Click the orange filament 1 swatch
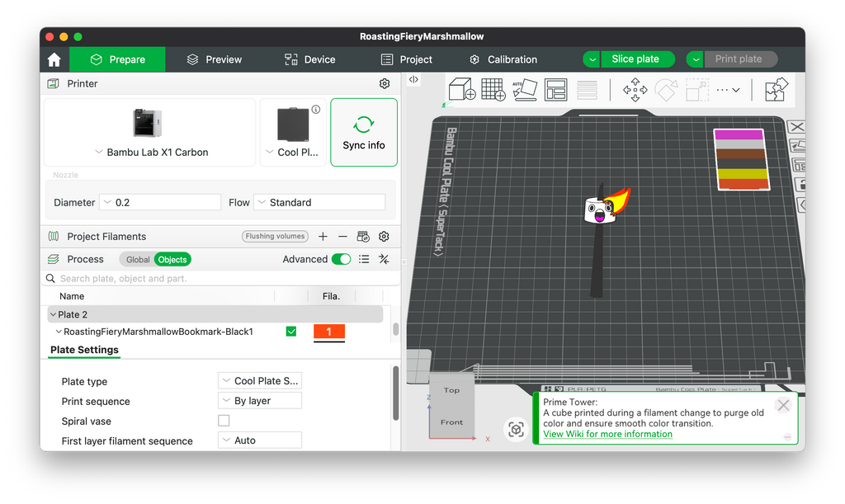 pos(328,332)
